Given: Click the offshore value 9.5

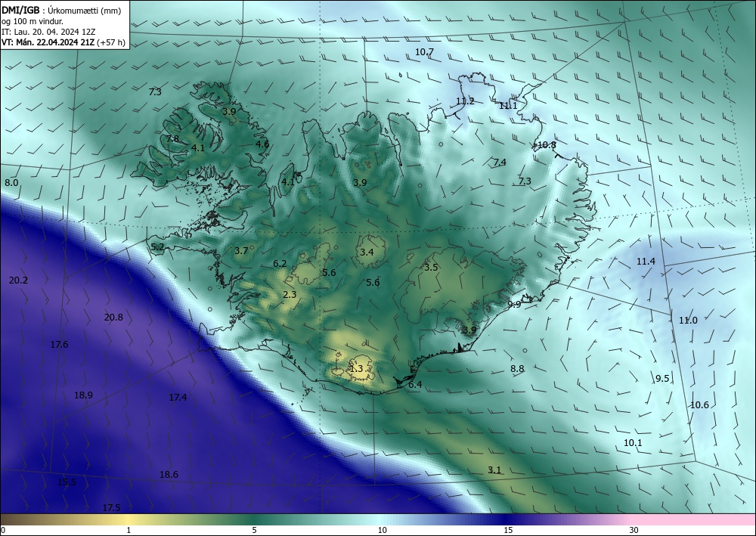Looking at the screenshot, I should [662, 379].
